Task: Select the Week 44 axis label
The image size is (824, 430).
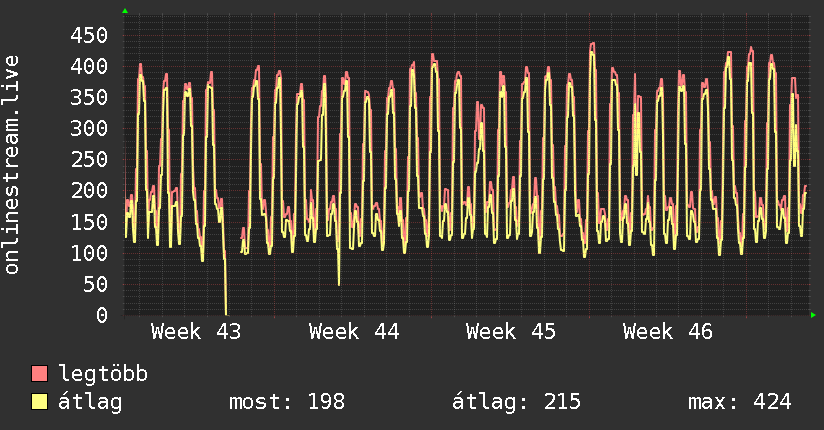Action: pyautogui.click(x=354, y=331)
